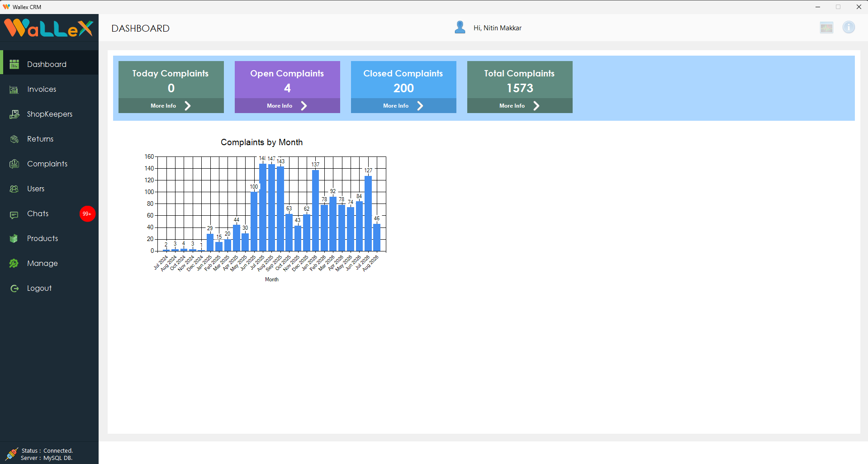This screenshot has height=464, width=868.
Task: Click the 'Hi, Nitin Makkar' greeting
Action: 498,28
